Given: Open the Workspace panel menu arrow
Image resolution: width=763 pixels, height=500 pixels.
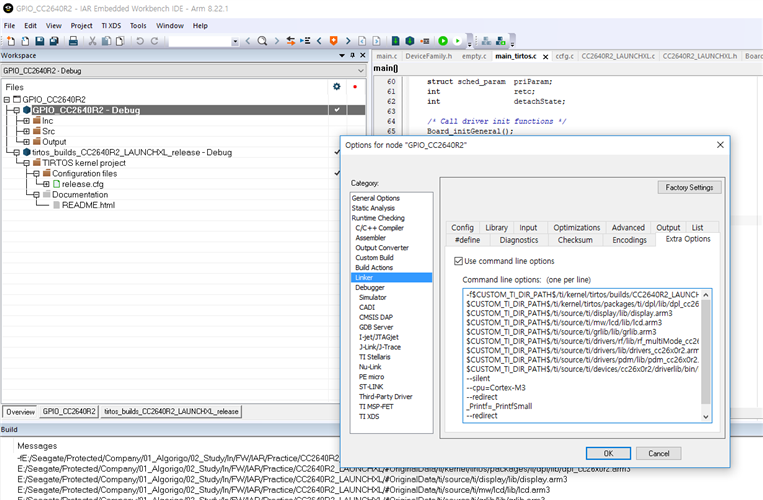Looking at the screenshot, I should (x=342, y=55).
